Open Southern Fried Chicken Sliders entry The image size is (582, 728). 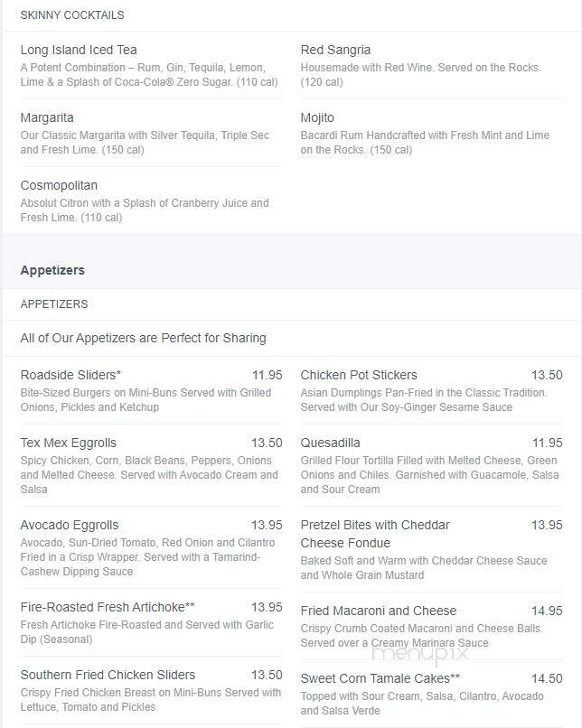click(108, 675)
